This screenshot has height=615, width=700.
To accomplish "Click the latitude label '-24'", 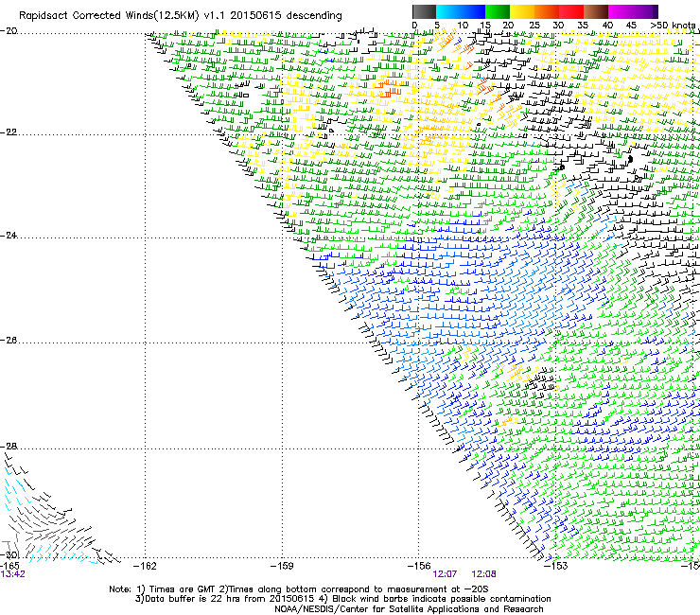I will [x=9, y=236].
